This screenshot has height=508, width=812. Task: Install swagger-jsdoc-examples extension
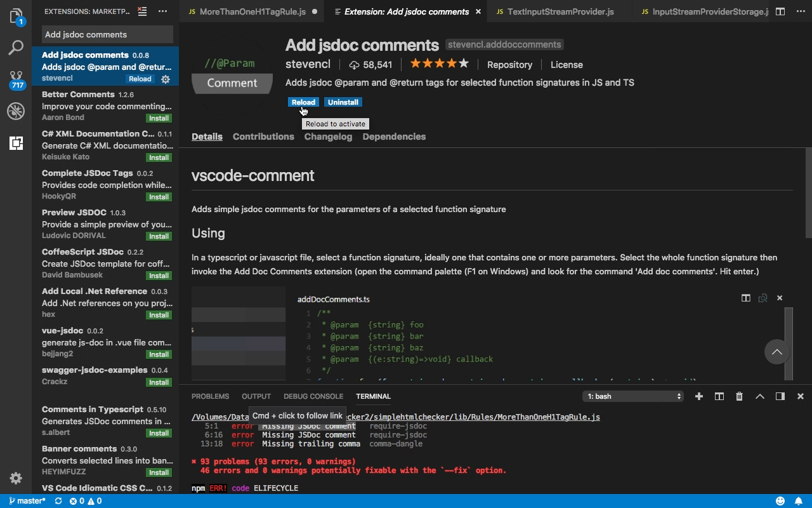click(x=159, y=382)
